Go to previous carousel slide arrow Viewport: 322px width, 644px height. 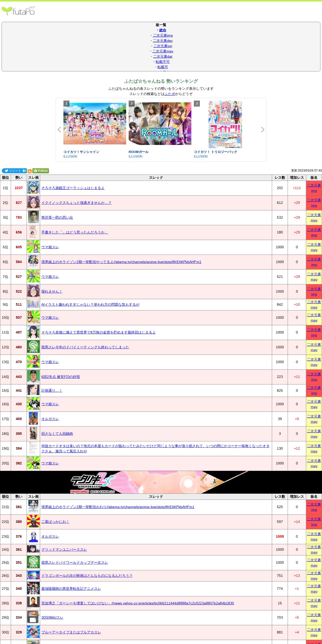(59, 130)
